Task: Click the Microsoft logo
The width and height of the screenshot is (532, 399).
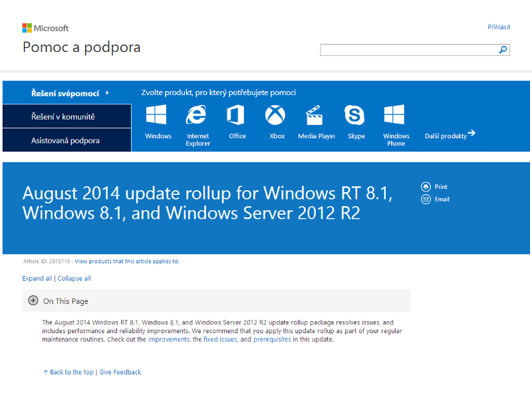Action: click(x=45, y=28)
